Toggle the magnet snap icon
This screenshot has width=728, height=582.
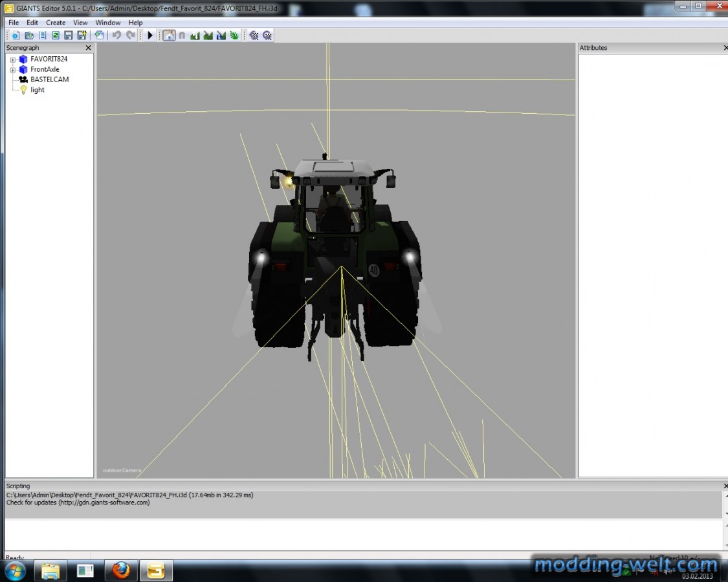tap(182, 36)
